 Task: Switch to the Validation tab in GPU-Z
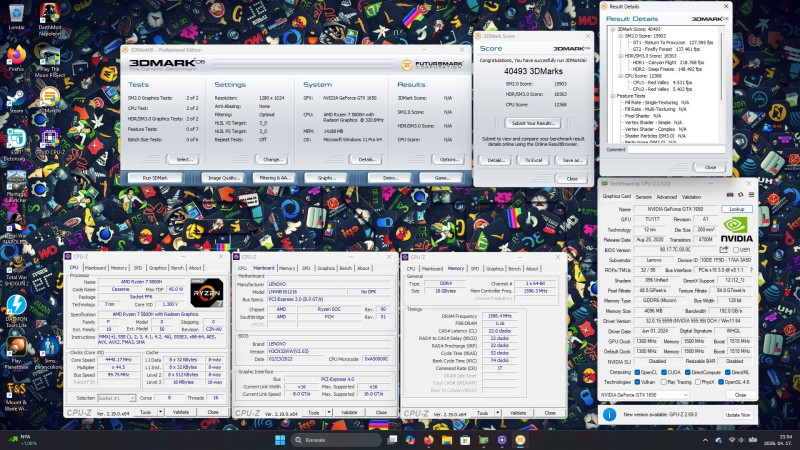pyautogui.click(x=691, y=196)
